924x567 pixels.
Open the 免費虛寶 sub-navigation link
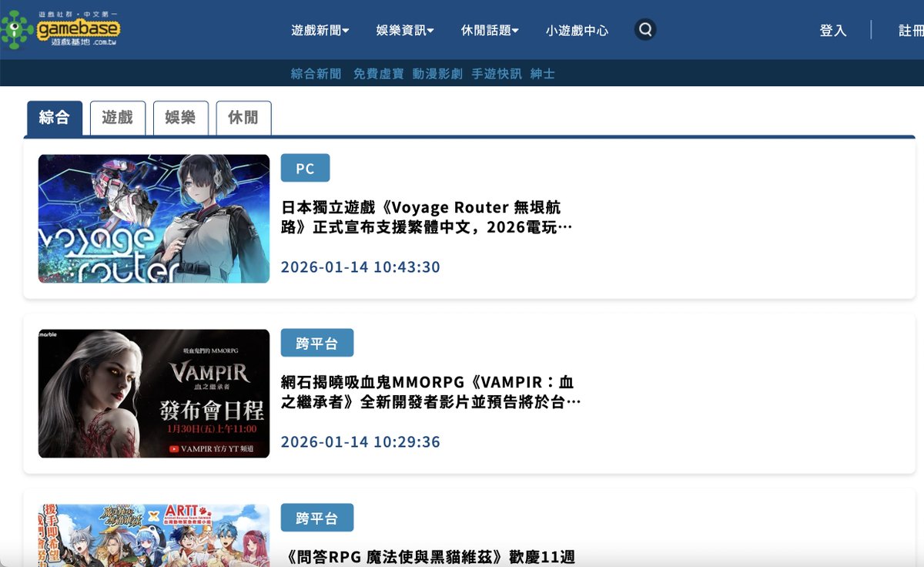point(378,74)
